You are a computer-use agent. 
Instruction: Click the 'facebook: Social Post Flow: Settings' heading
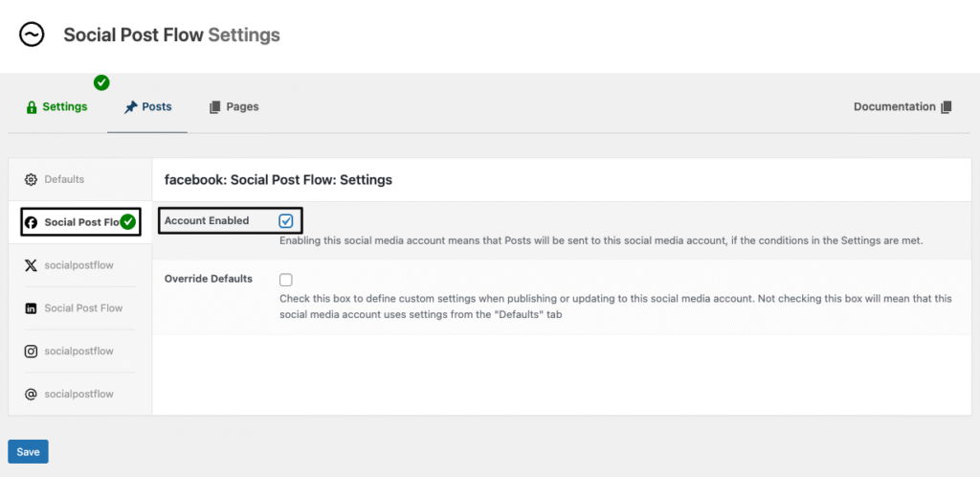click(278, 180)
